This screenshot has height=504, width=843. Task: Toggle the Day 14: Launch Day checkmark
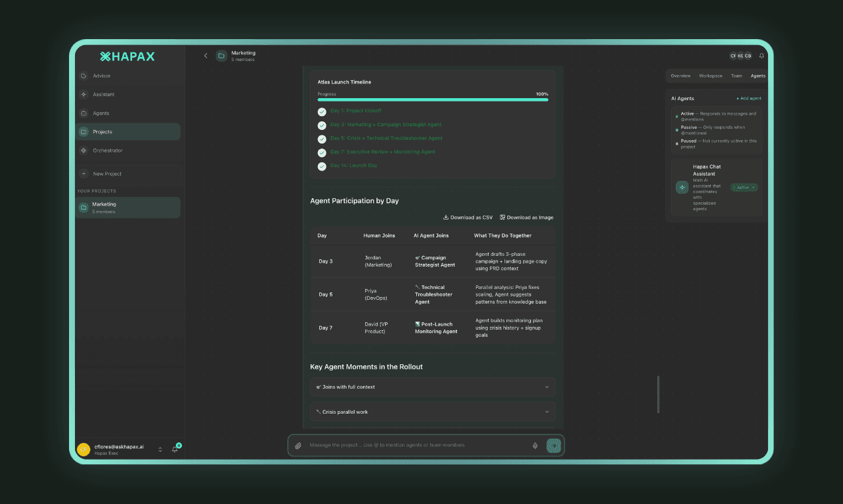(322, 166)
